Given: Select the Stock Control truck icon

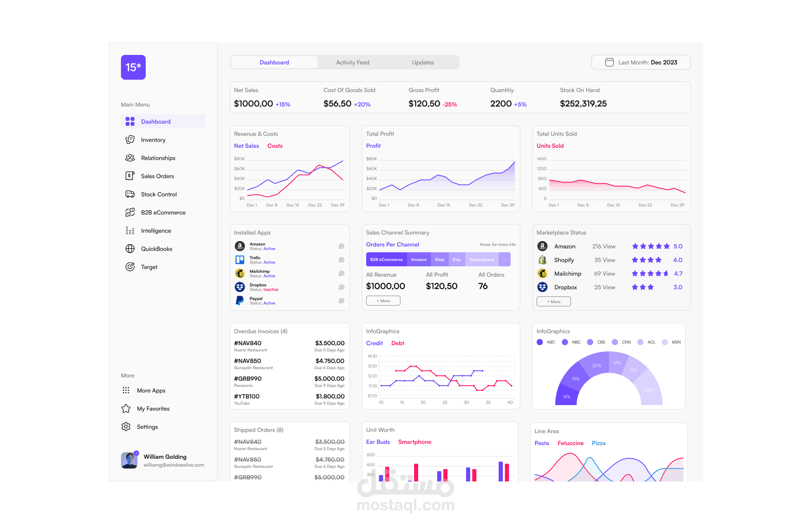Looking at the screenshot, I should (x=130, y=194).
